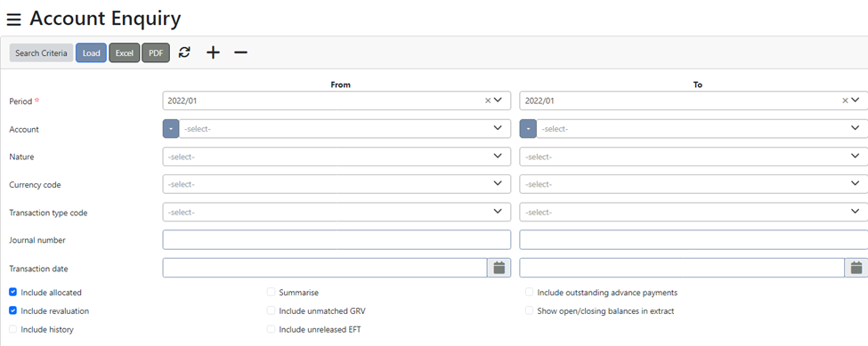Uncheck Include allocated
The image size is (868, 346).
(x=12, y=292)
